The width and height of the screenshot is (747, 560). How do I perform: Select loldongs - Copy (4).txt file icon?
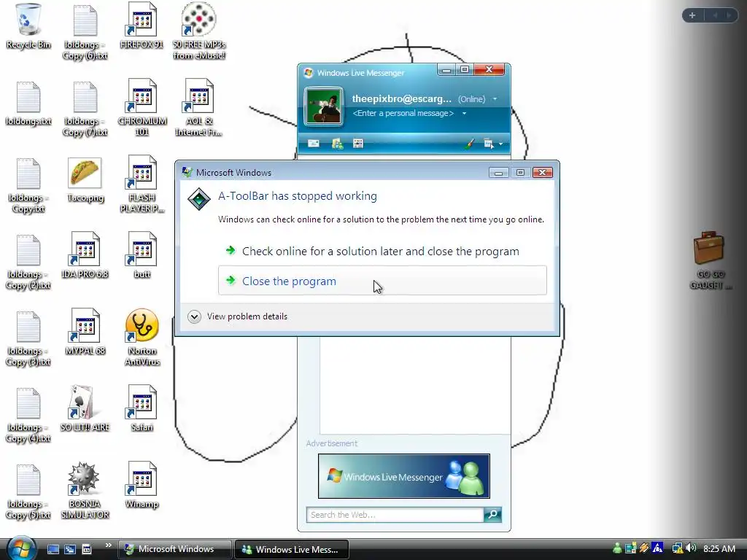(28, 403)
